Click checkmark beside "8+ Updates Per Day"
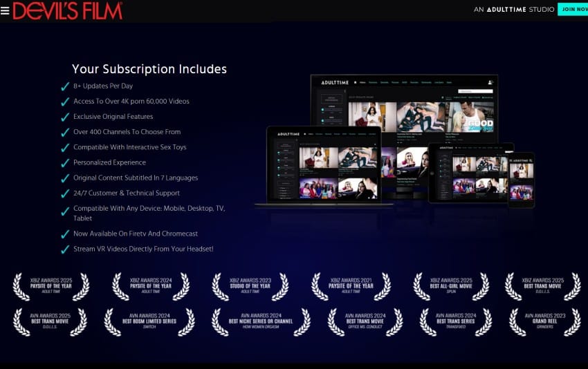This screenshot has width=588, height=369. tap(65, 86)
